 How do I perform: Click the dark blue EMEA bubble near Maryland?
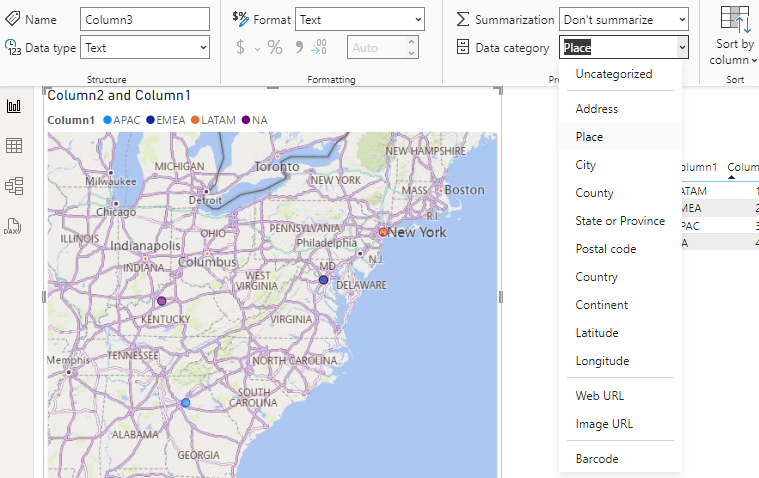point(323,279)
